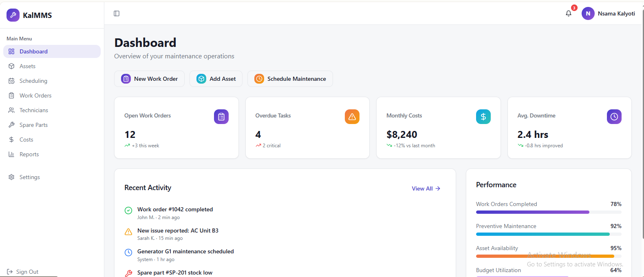Click the green check icon for order #1042
Image resolution: width=644 pixels, height=277 pixels.
pyautogui.click(x=128, y=211)
